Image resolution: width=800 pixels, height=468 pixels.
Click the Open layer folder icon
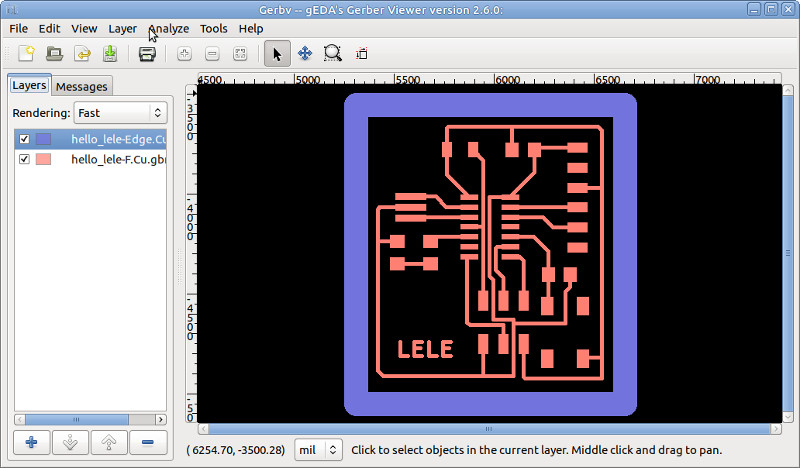[54, 54]
